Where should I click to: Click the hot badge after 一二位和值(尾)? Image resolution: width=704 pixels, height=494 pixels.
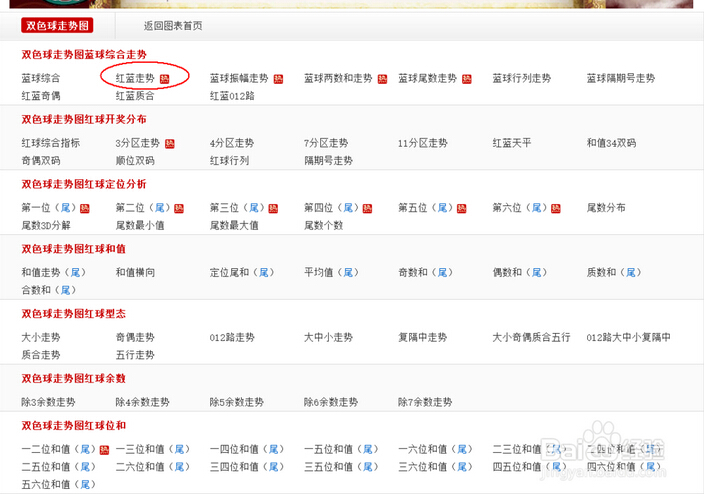tap(103, 450)
